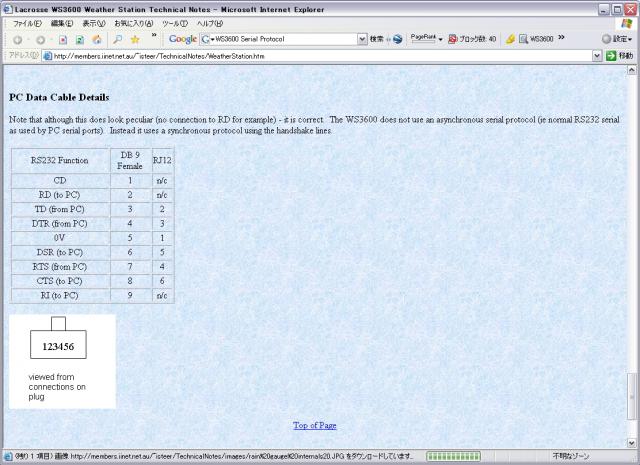640x465 pixels.
Task: Click the Google toolbar globe icon
Action: point(397,39)
